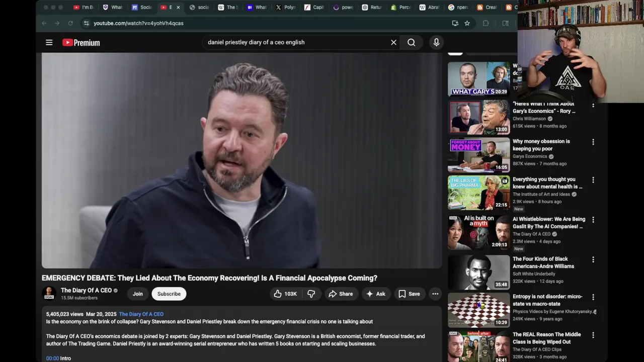The height and width of the screenshot is (362, 644).
Task: Close the active YouTube tab
Action: [178, 8]
